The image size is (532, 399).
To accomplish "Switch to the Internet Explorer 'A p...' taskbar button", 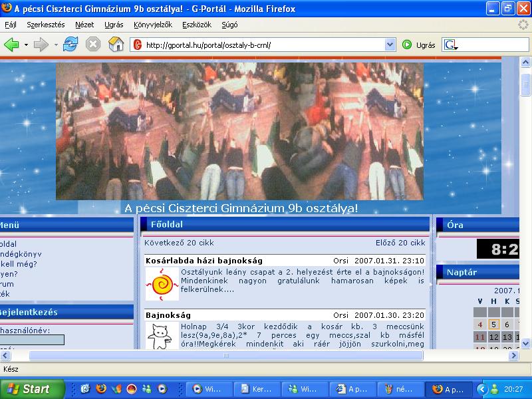I will tap(353, 389).
